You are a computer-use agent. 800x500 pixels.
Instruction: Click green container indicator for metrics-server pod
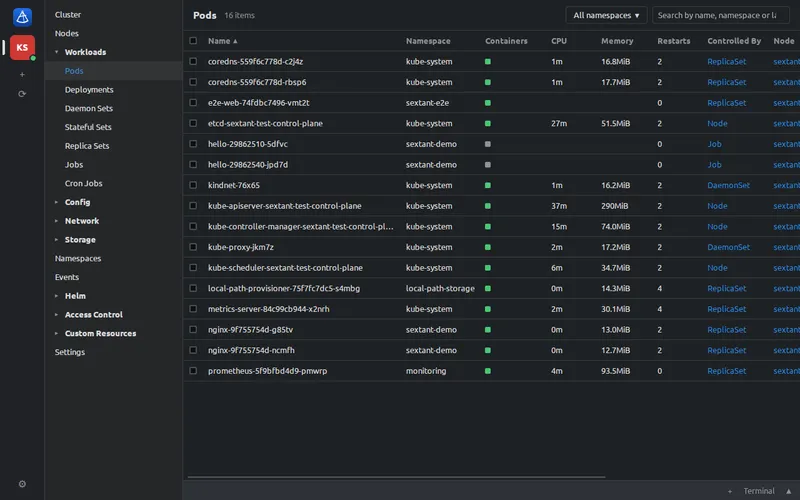[x=488, y=309]
